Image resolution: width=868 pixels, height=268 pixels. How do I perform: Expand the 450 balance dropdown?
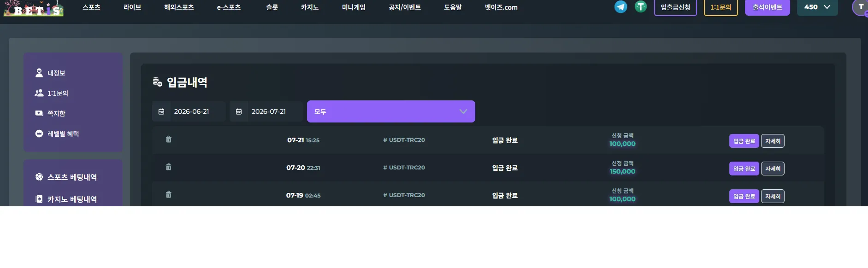point(817,7)
